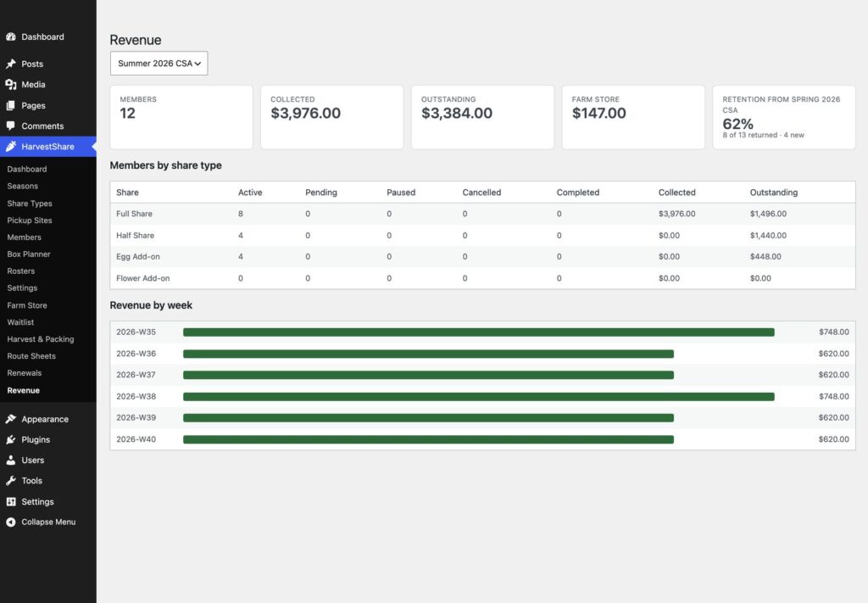Go to Renewals submenu page
The width and height of the screenshot is (868, 603).
[x=25, y=373]
